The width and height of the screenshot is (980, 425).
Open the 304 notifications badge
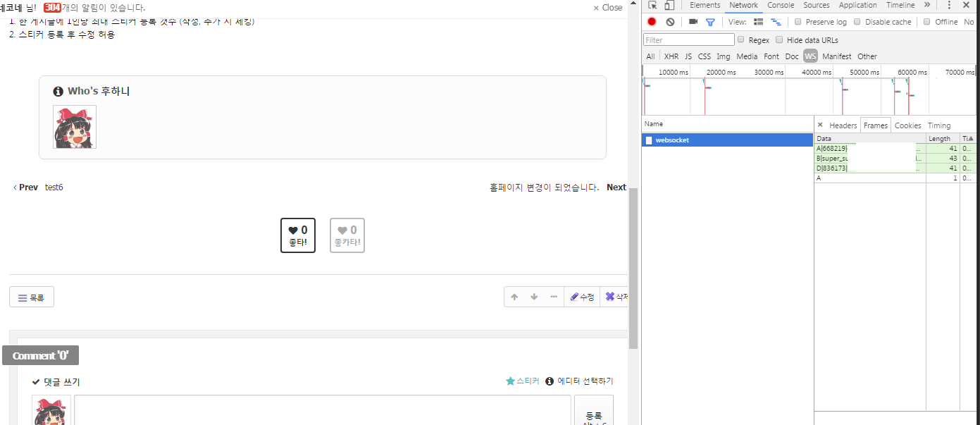tap(53, 8)
